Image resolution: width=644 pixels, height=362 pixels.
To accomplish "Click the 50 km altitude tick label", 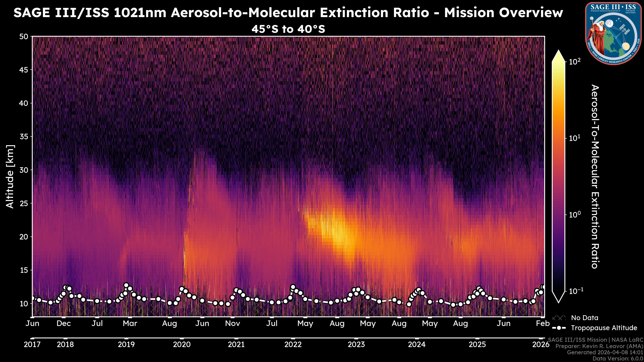I will (x=24, y=37).
